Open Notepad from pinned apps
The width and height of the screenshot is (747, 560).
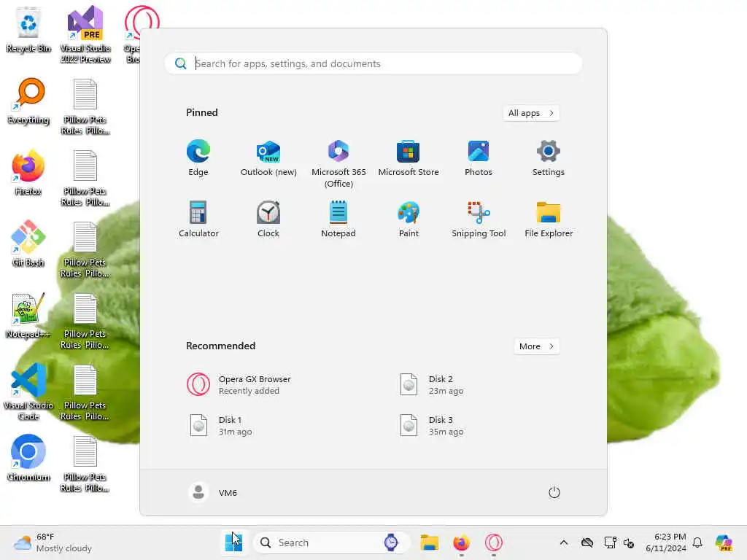[338, 219]
